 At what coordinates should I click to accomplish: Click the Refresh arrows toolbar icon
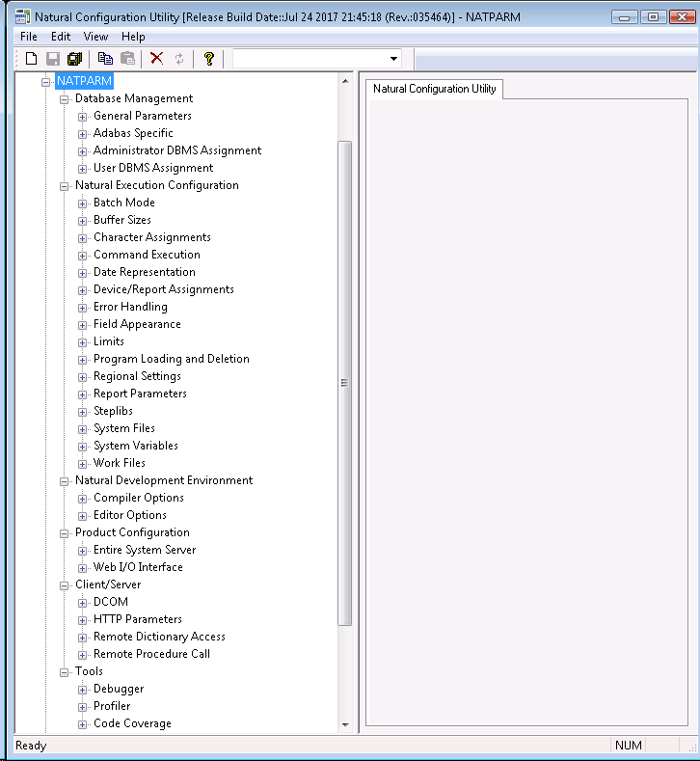[x=179, y=59]
